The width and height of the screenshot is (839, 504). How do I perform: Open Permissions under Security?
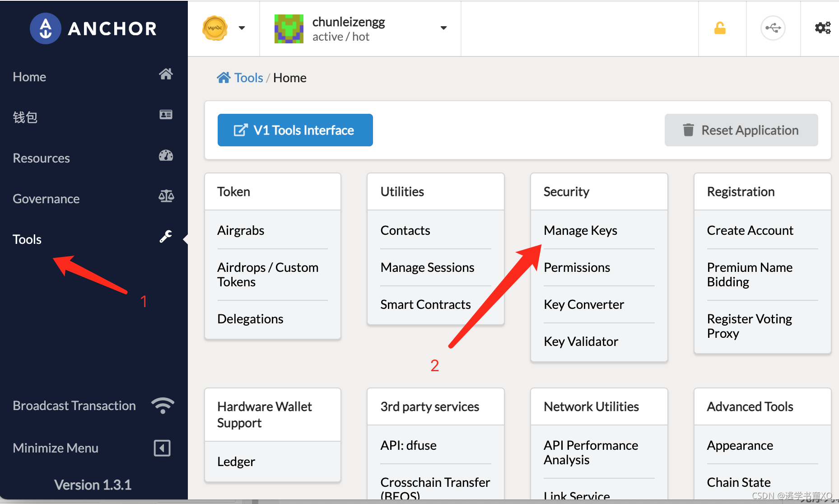(x=577, y=267)
